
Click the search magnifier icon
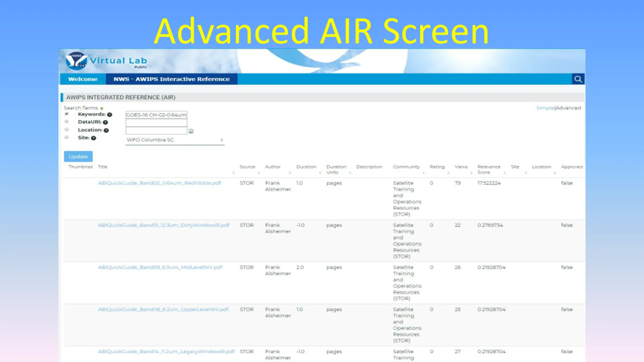(x=578, y=79)
